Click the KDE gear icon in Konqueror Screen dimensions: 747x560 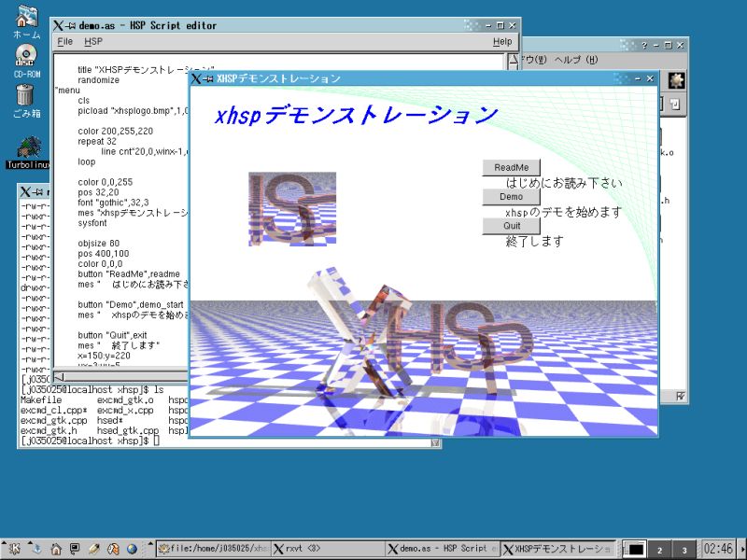point(675,80)
